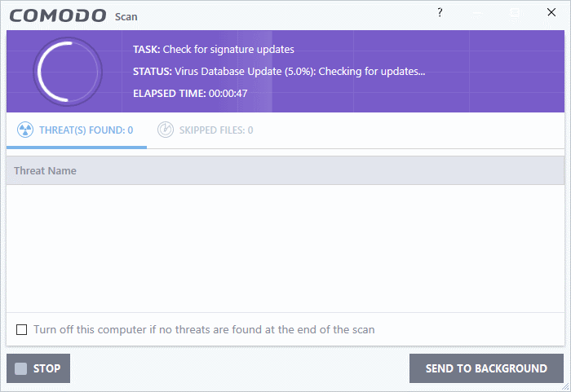
Task: Send the scan to background
Action: [486, 368]
